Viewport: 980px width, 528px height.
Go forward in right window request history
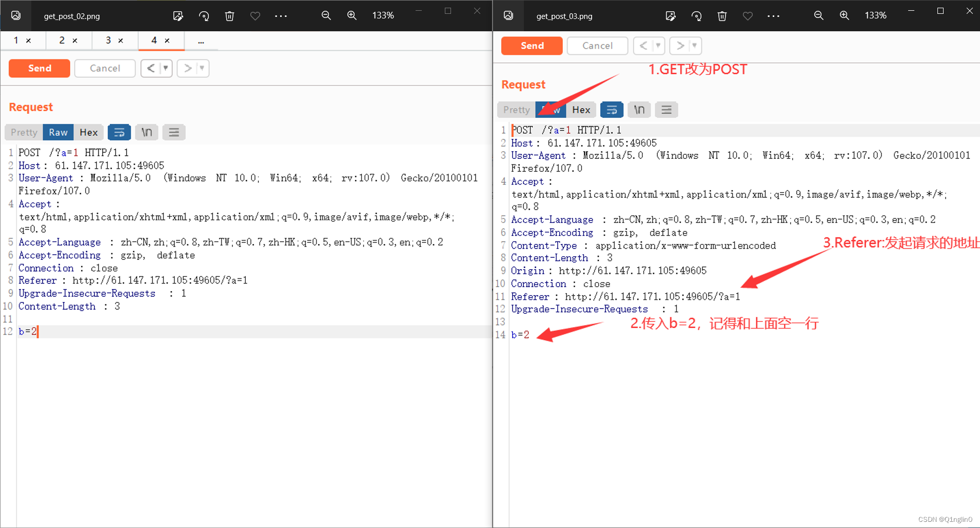pos(680,46)
